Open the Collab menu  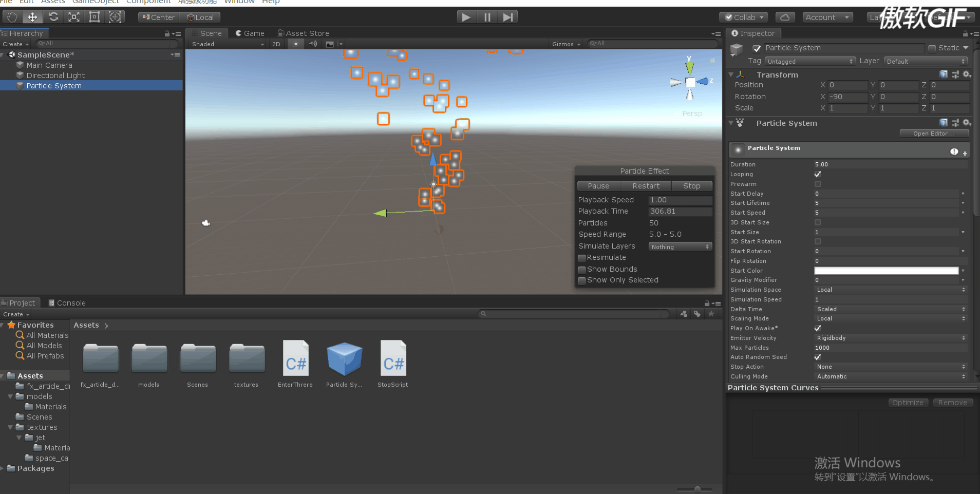[x=744, y=17]
